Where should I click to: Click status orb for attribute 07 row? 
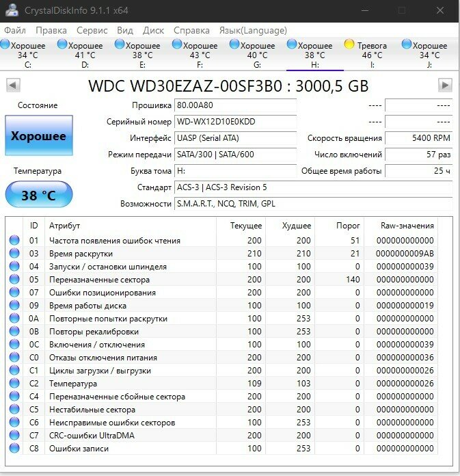(14, 292)
